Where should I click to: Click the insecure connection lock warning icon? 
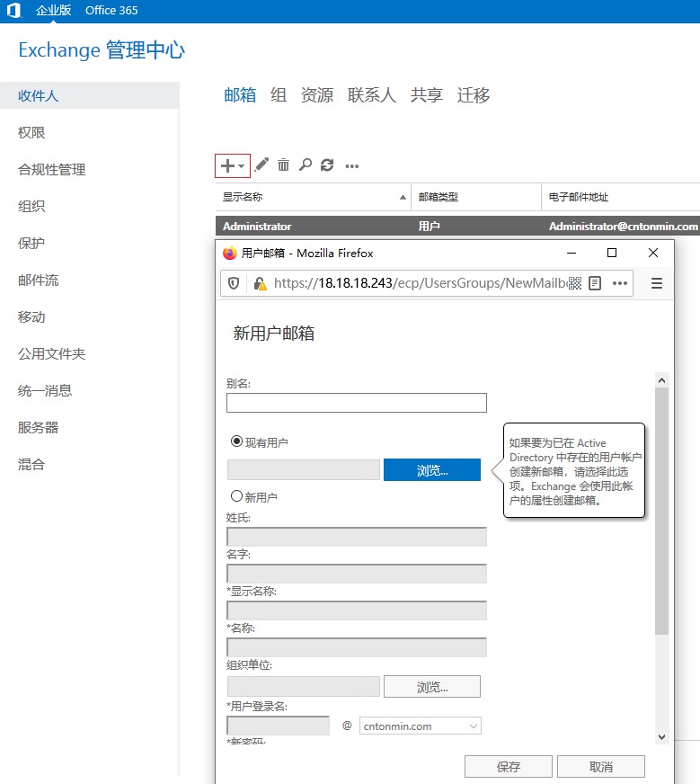260,283
